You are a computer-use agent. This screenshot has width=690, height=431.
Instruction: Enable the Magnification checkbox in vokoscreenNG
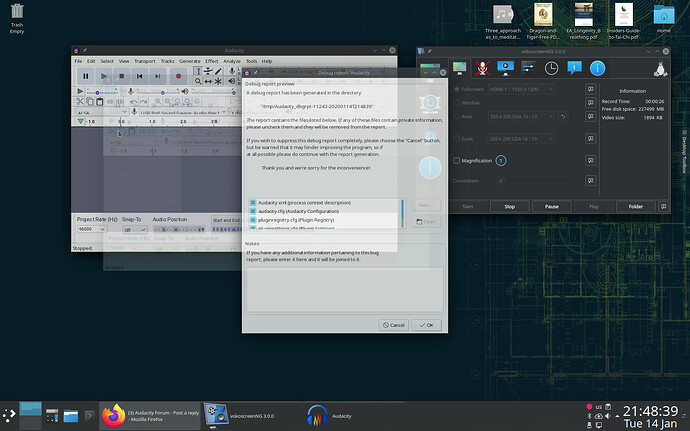tap(457, 161)
